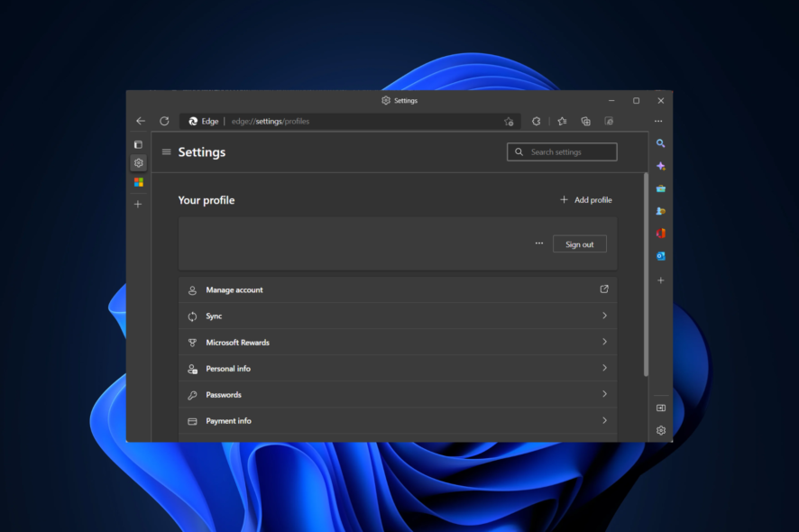
Task: Expand the Payment info chevron
Action: [604, 420]
